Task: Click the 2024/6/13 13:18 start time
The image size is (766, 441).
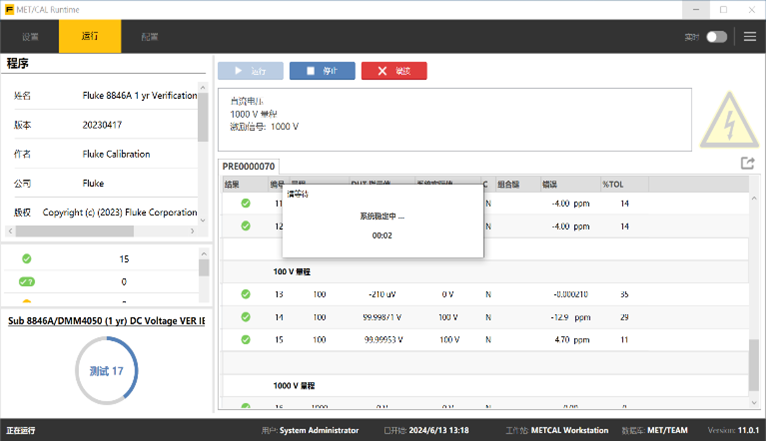Action: point(439,430)
